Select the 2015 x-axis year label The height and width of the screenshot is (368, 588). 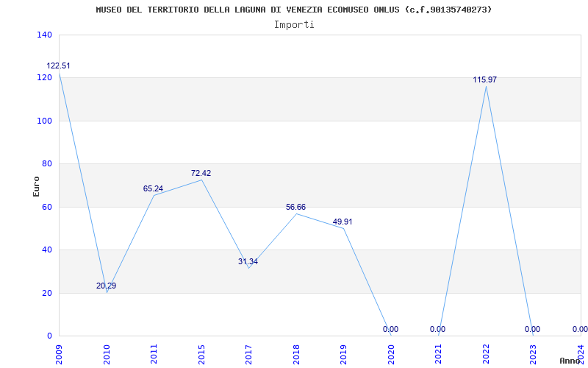[201, 354]
